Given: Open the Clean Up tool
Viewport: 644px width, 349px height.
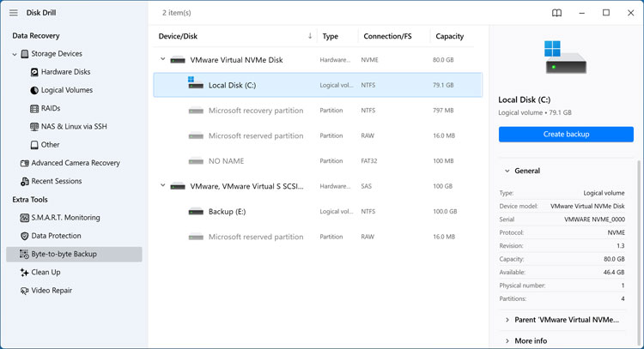Looking at the screenshot, I should [46, 272].
